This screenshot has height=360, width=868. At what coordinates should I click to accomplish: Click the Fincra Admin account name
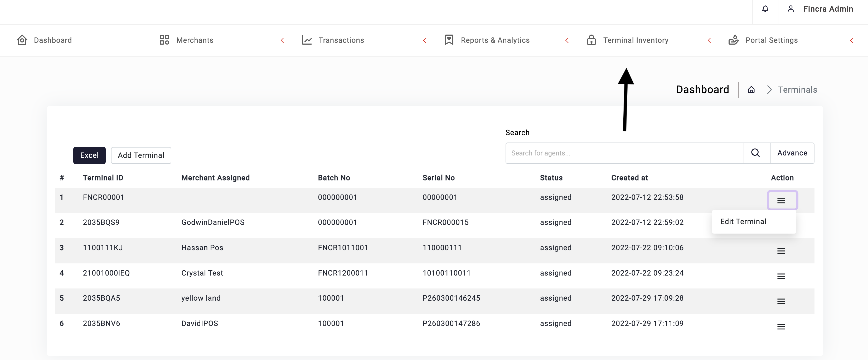(828, 9)
